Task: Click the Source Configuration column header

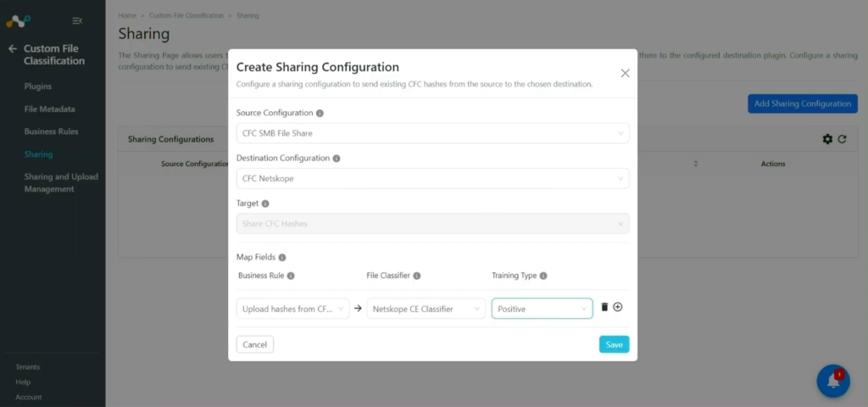Action: coord(195,164)
